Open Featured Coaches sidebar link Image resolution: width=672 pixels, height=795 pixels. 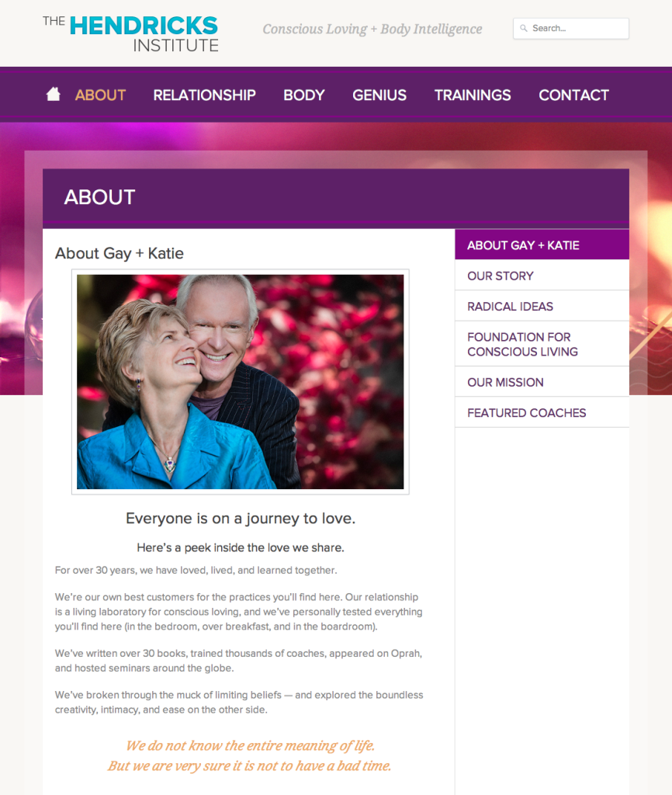click(542, 412)
